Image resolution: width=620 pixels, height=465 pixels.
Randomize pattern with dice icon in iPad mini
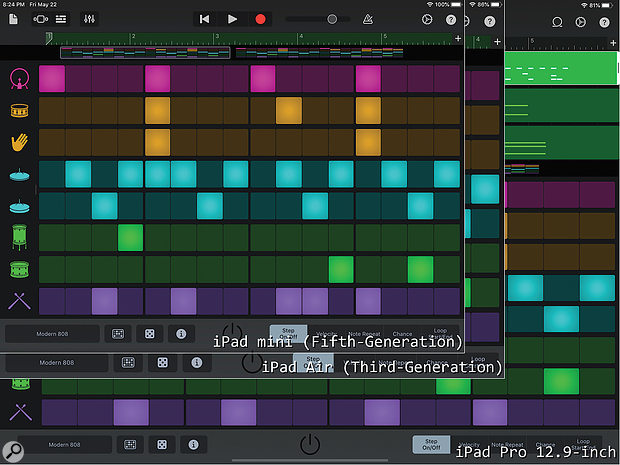(x=149, y=334)
